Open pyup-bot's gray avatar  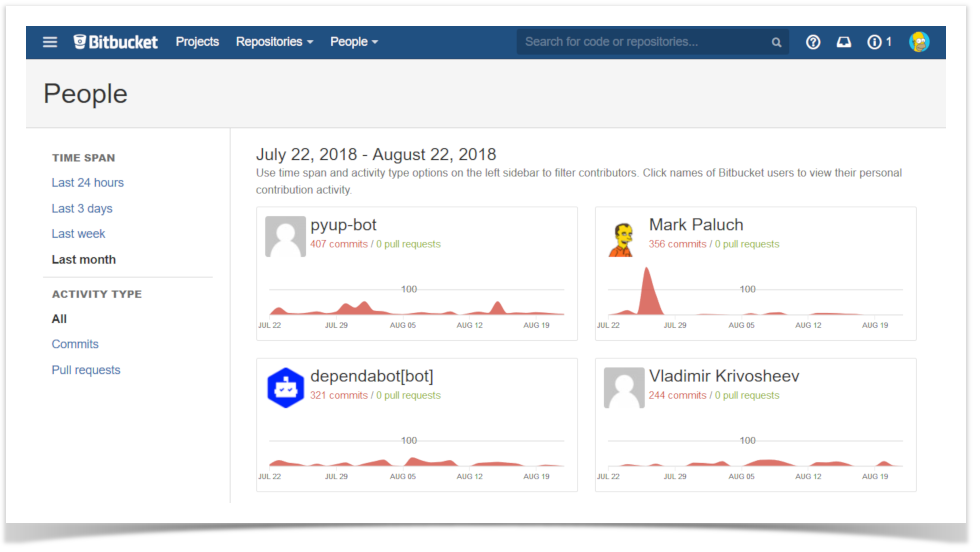click(x=286, y=236)
